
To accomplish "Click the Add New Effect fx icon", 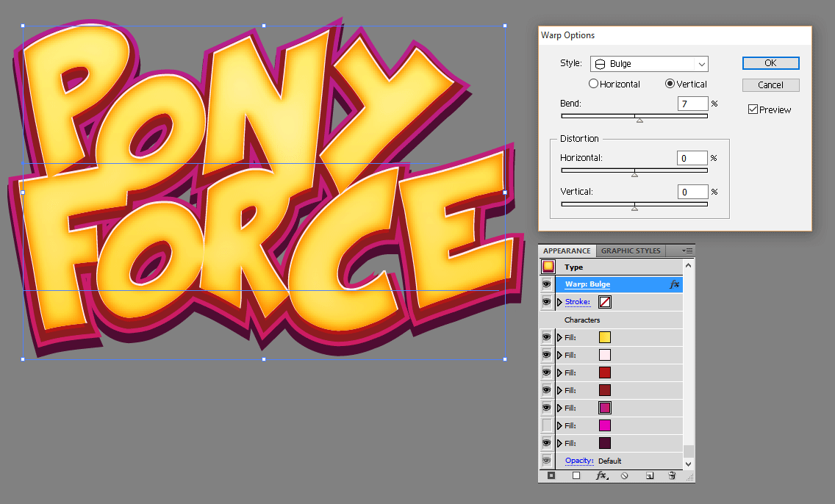I will pos(601,475).
